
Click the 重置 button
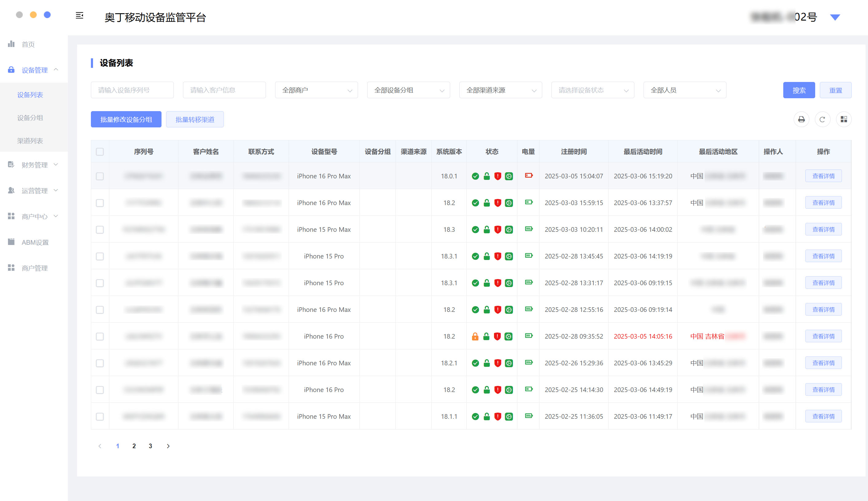click(835, 90)
